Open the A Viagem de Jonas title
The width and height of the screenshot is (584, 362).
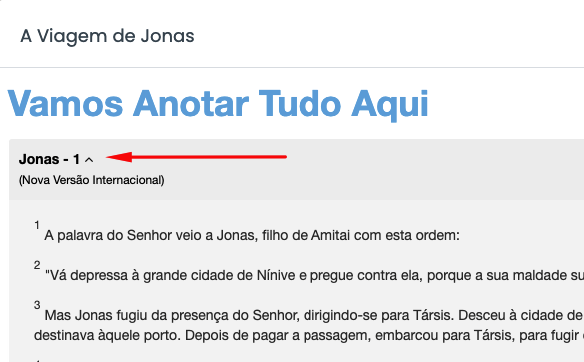[x=107, y=36]
